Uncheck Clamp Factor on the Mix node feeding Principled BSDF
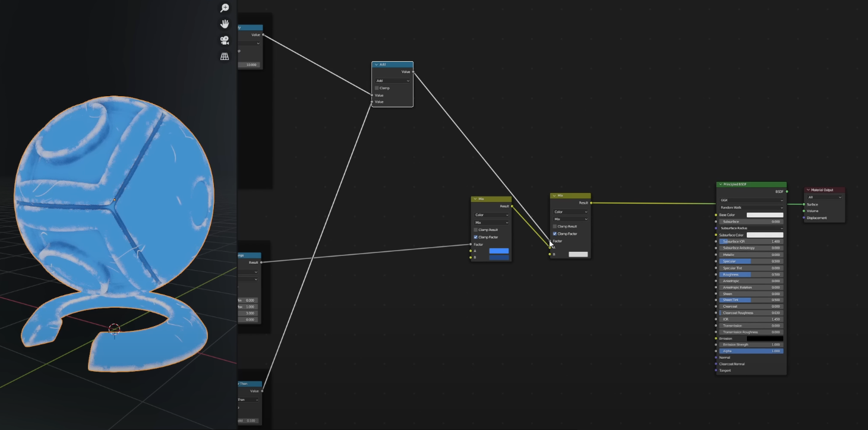Image resolution: width=868 pixels, height=430 pixels. point(555,233)
